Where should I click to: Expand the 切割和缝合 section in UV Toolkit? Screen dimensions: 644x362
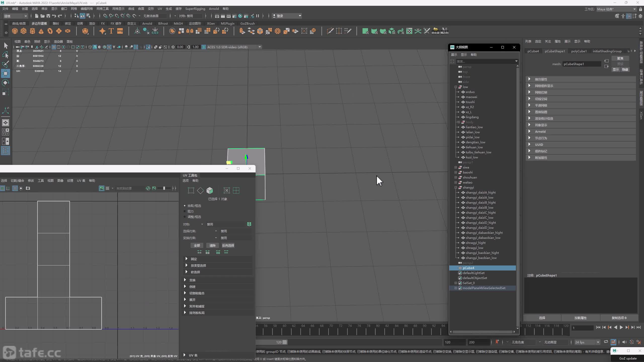[185, 293]
